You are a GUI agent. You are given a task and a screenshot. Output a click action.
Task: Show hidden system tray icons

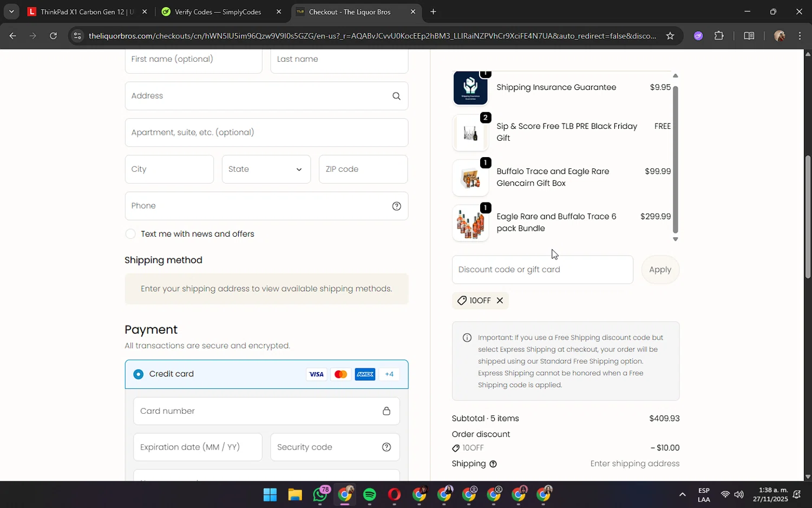click(683, 494)
